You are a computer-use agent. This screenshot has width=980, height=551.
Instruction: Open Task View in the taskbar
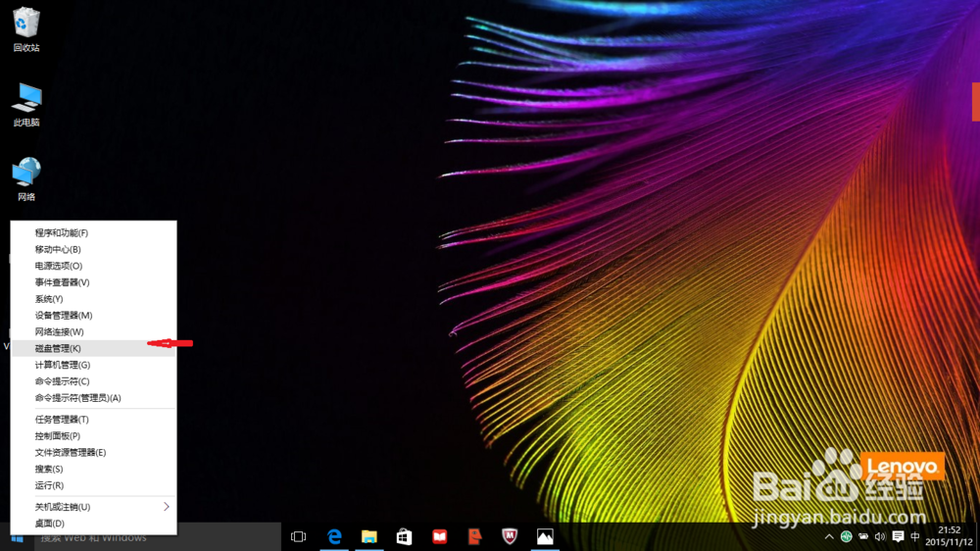[298, 536]
